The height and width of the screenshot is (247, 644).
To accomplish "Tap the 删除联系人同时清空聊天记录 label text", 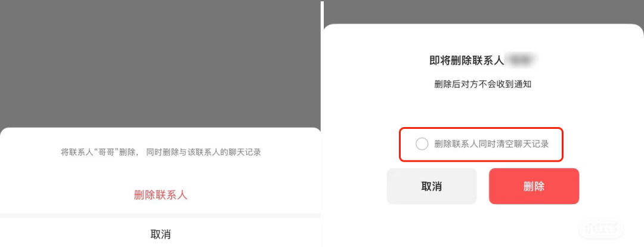I will [491, 144].
